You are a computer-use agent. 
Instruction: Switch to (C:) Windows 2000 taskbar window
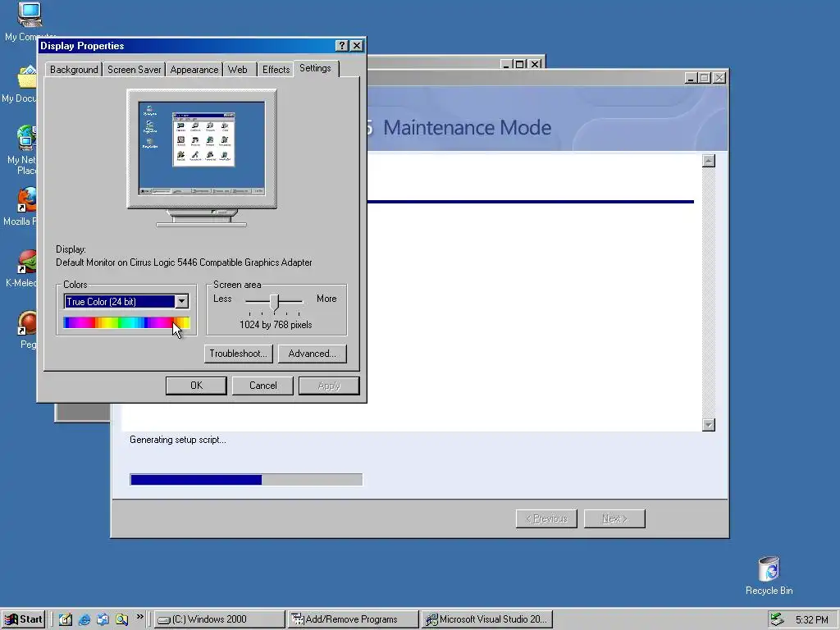[x=220, y=619]
